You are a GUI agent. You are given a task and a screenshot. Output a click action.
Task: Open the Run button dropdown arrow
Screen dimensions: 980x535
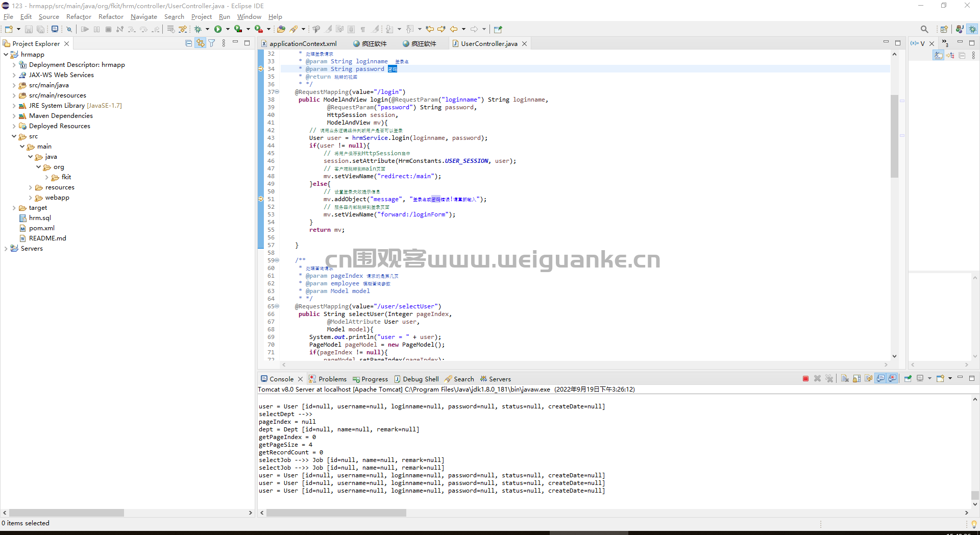(228, 29)
